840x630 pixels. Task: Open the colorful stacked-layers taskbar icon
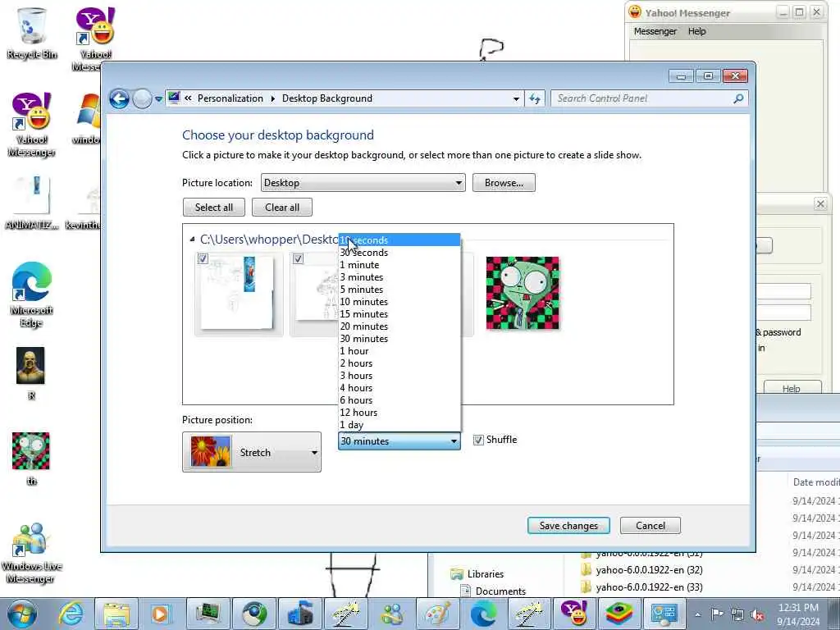[619, 614]
